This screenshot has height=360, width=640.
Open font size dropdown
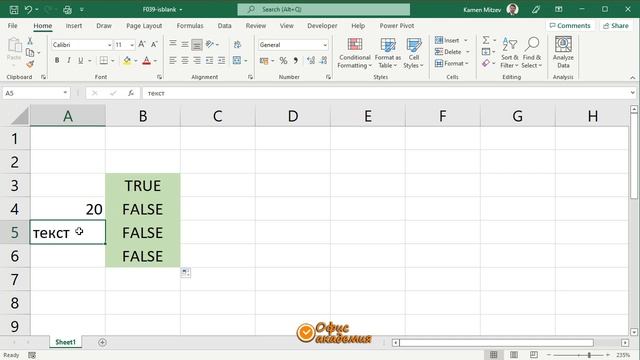(132, 45)
